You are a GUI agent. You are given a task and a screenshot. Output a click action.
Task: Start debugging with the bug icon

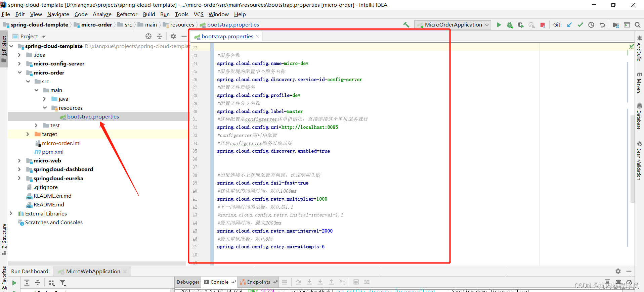tap(510, 25)
